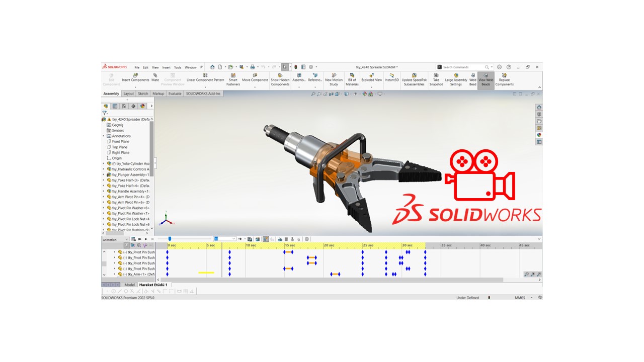The width and height of the screenshot is (644, 362).
Task: Activate the Select arrow cursor tool
Action: point(285,67)
